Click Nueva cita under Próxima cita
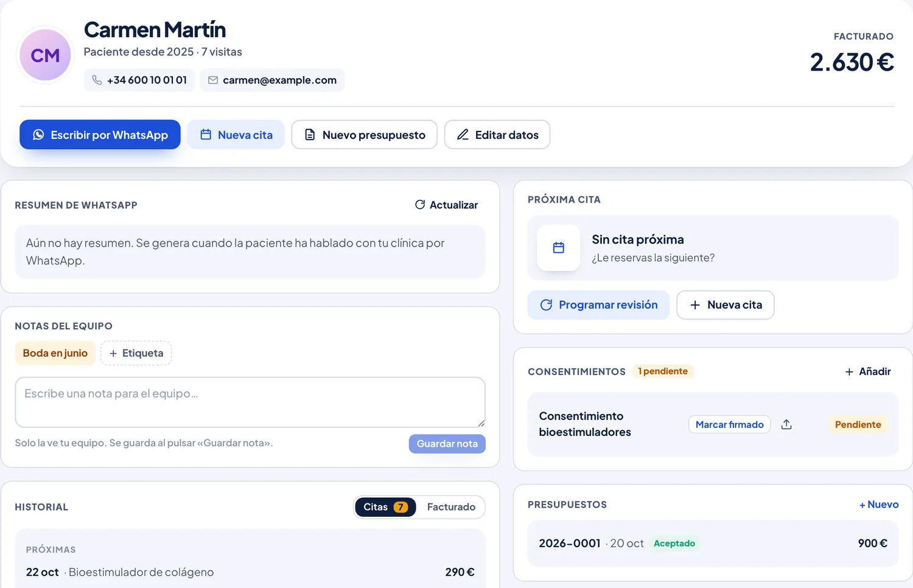913x588 pixels. pyautogui.click(x=725, y=305)
